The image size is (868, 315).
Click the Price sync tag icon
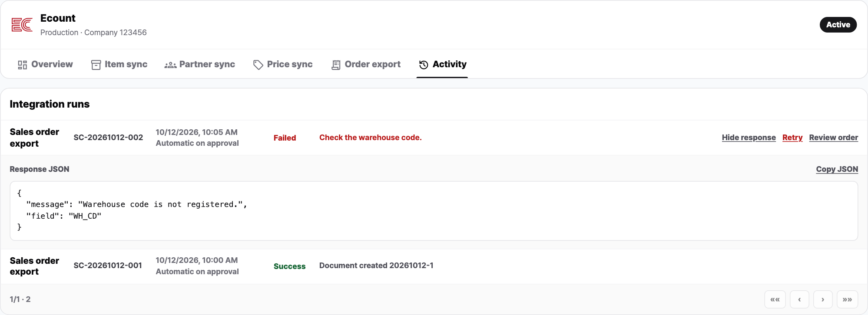tap(258, 65)
